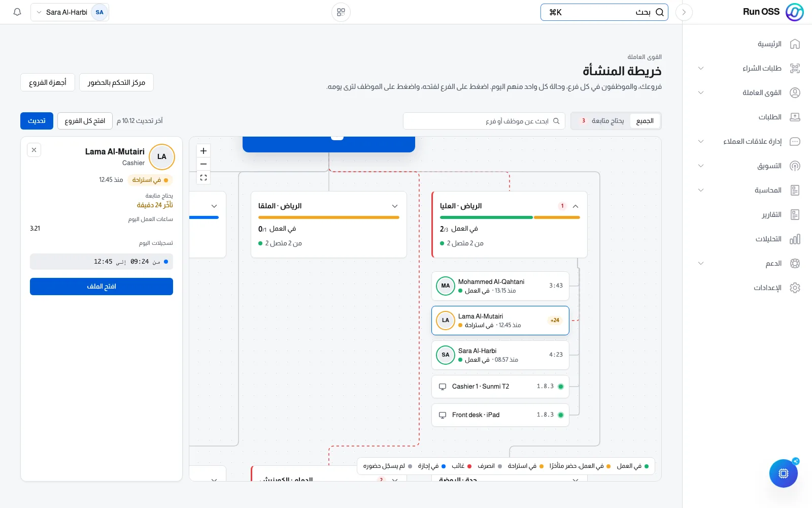812x508 pixels.
Task: Click the الدعم lifebuoy icon
Action: pos(795,264)
